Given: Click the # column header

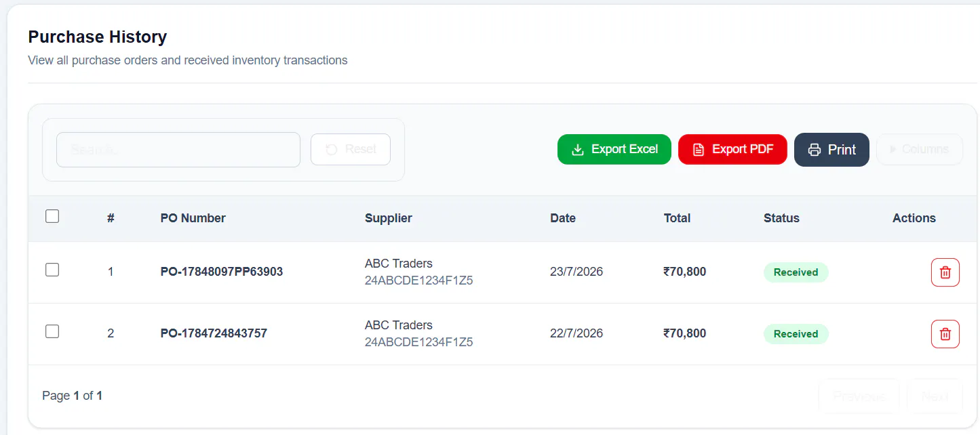Looking at the screenshot, I should pos(111,218).
